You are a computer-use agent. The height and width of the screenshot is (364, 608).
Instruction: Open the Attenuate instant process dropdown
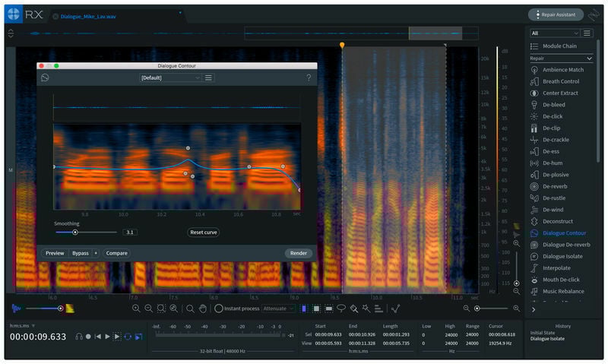tap(278, 309)
